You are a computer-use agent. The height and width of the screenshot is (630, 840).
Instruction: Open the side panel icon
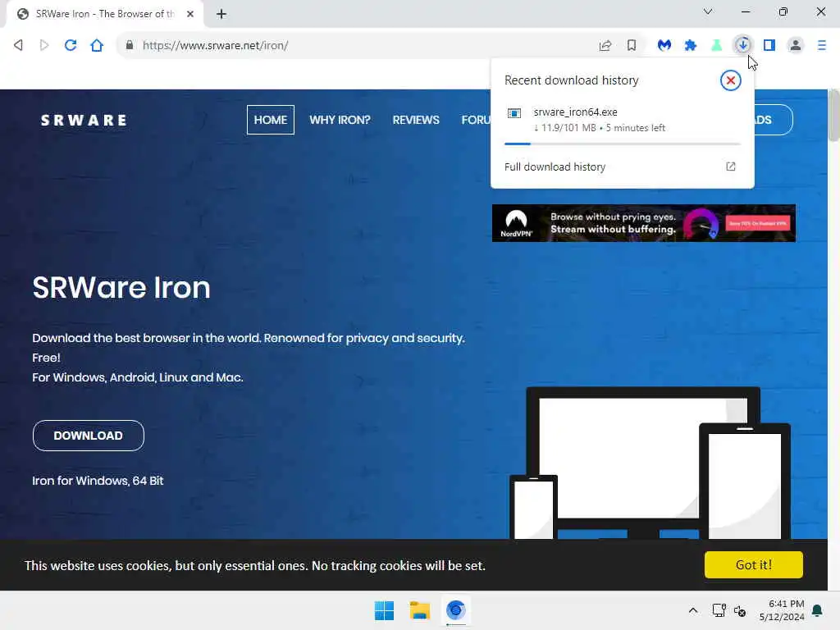point(769,45)
